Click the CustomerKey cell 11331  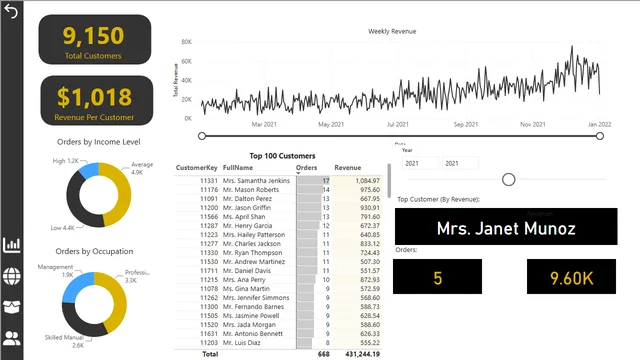209,180
